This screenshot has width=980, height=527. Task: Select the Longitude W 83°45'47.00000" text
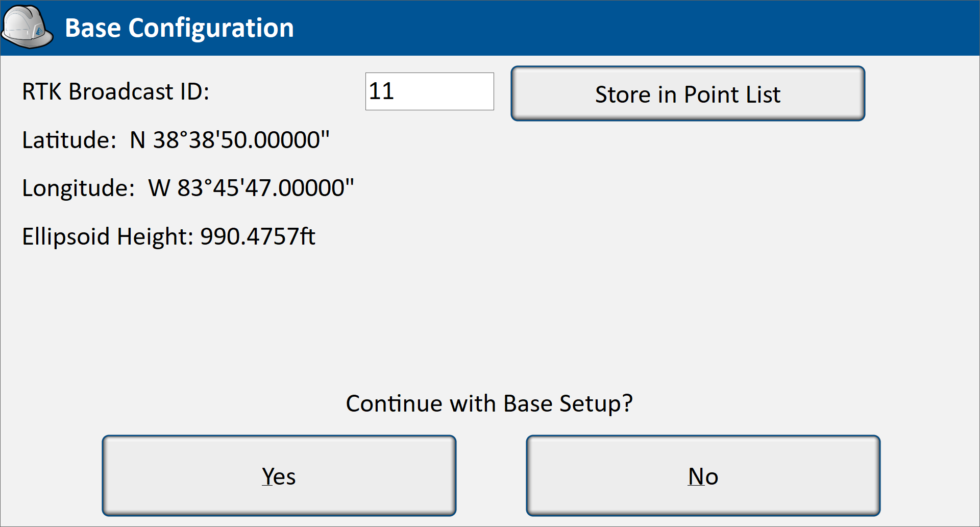188,188
